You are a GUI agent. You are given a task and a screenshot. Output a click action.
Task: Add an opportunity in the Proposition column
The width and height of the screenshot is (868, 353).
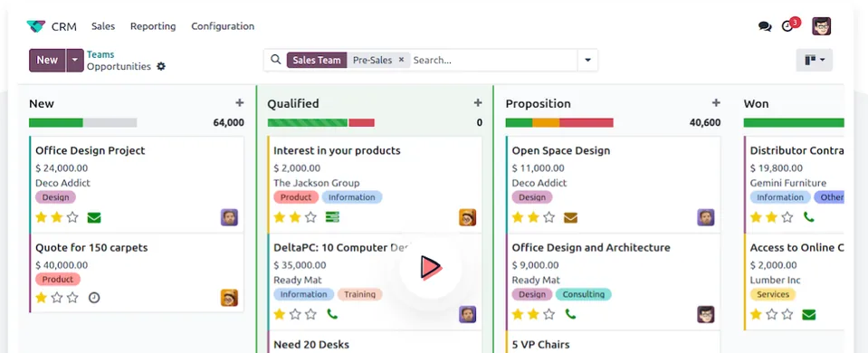click(716, 103)
